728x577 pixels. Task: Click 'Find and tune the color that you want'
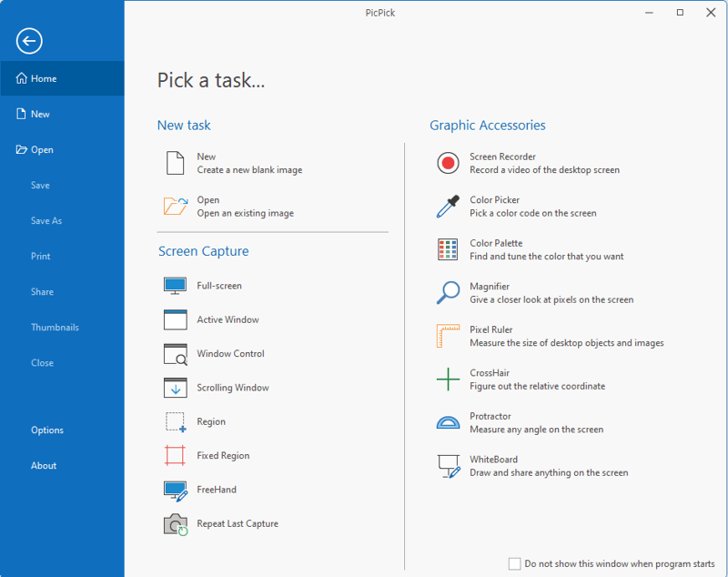tap(547, 257)
